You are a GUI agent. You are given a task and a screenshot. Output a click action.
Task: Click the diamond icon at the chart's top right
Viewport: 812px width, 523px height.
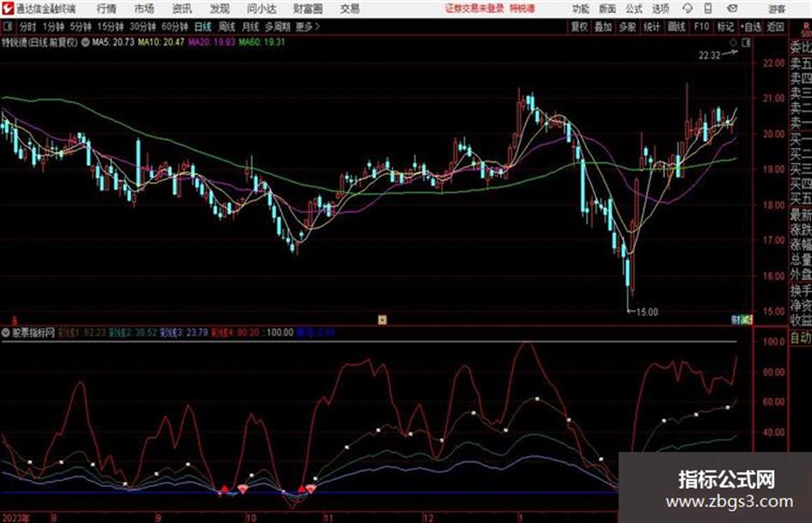pos(733,43)
